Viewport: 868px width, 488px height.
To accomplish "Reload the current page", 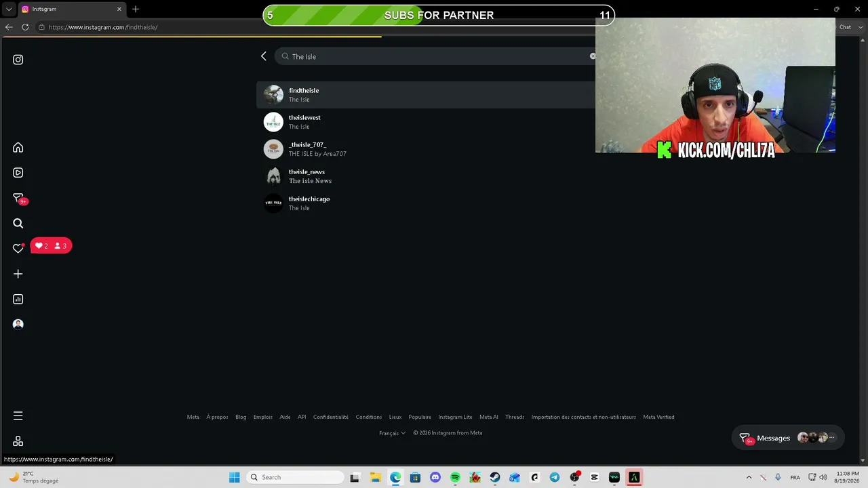I will click(x=25, y=27).
